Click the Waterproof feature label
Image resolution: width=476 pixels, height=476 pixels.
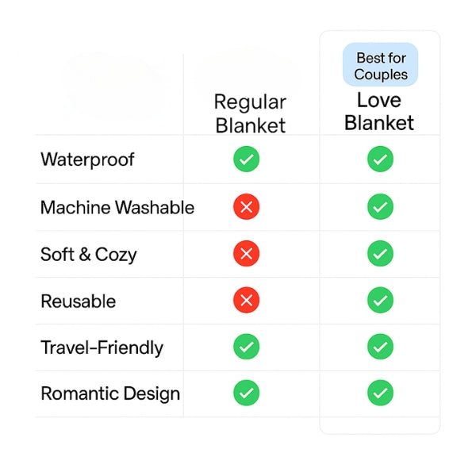tap(87, 159)
